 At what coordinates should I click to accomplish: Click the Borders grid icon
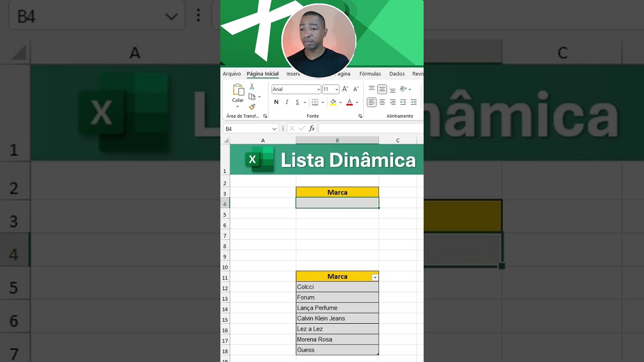(315, 102)
